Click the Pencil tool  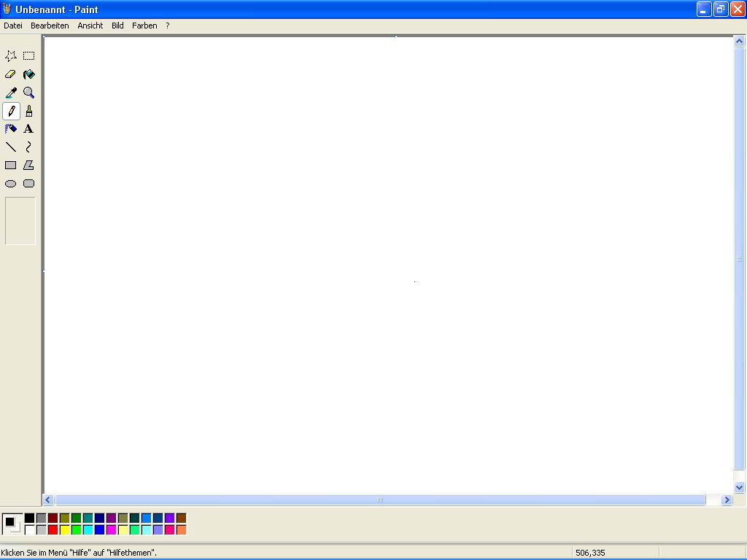tap(11, 111)
